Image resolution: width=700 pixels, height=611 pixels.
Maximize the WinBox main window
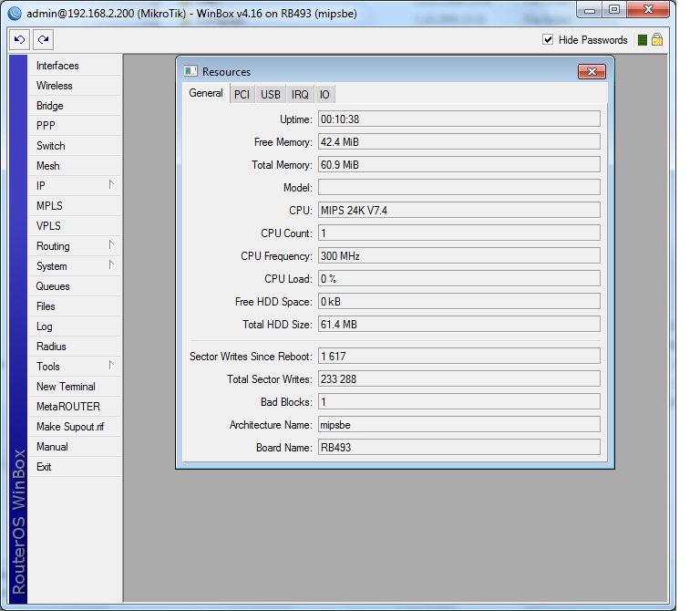pos(614,9)
